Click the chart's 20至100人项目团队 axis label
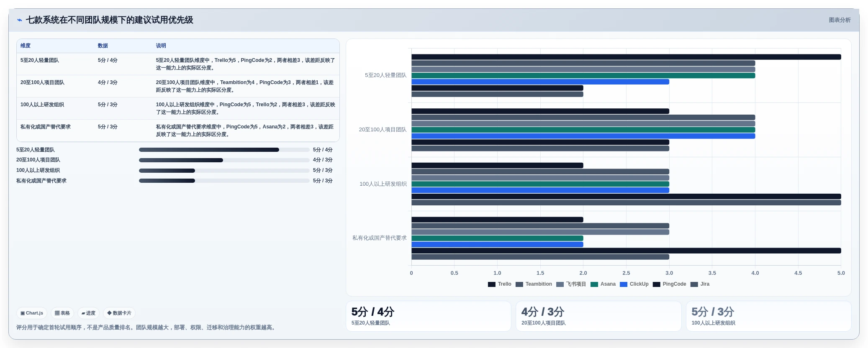 click(x=383, y=130)
